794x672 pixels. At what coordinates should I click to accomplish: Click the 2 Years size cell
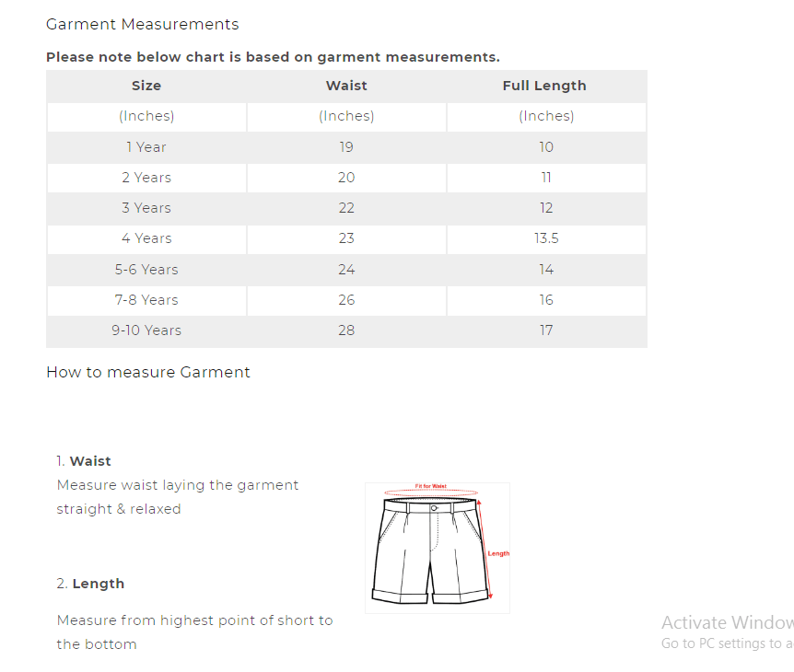146,178
